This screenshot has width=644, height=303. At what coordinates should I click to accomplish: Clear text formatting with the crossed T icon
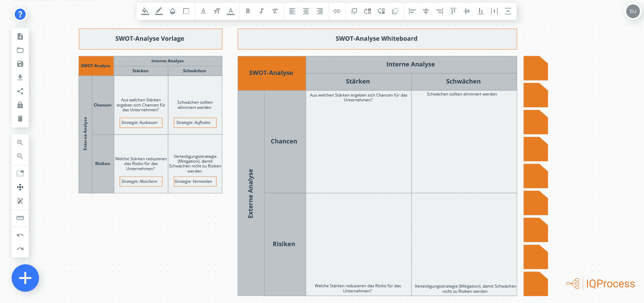[275, 11]
